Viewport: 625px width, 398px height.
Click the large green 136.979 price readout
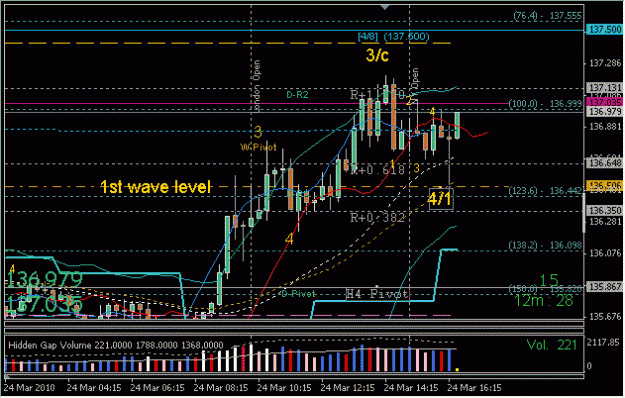click(x=45, y=279)
